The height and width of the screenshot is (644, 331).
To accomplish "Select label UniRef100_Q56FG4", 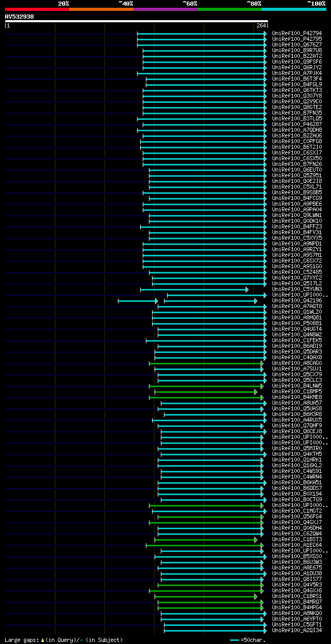I will tap(297, 517).
